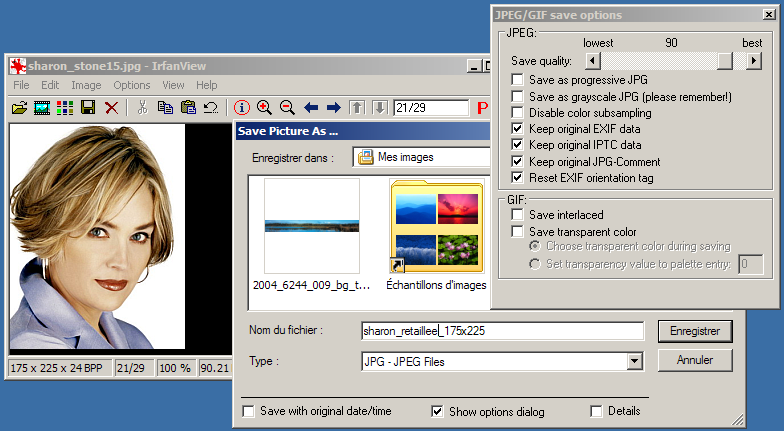Go to next image with right arrow
The height and width of the screenshot is (431, 784).
point(334,108)
